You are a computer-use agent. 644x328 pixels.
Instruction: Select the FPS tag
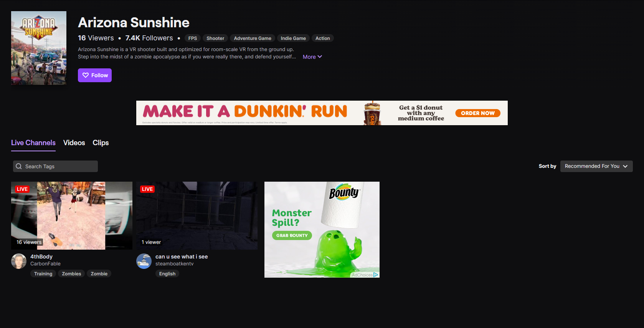(x=193, y=38)
